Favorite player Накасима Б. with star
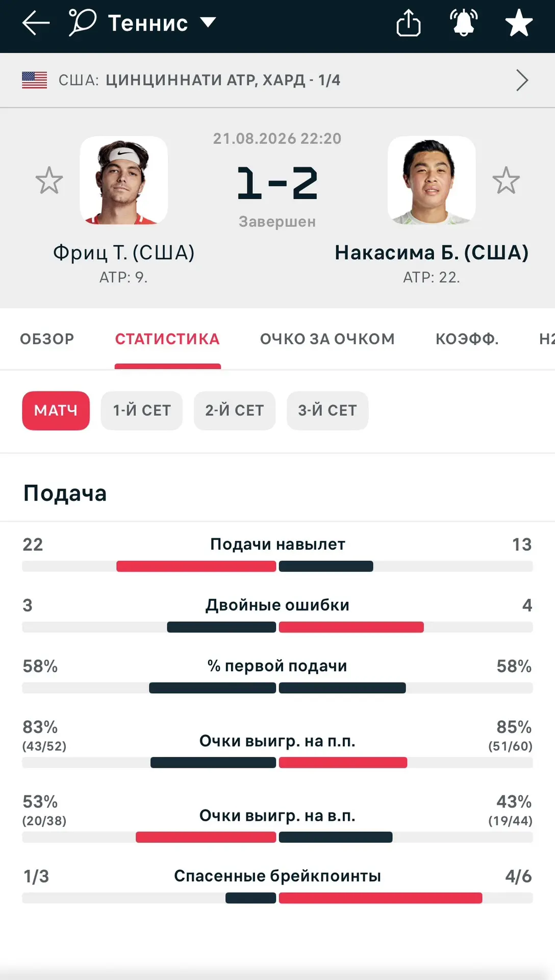 coord(506,180)
